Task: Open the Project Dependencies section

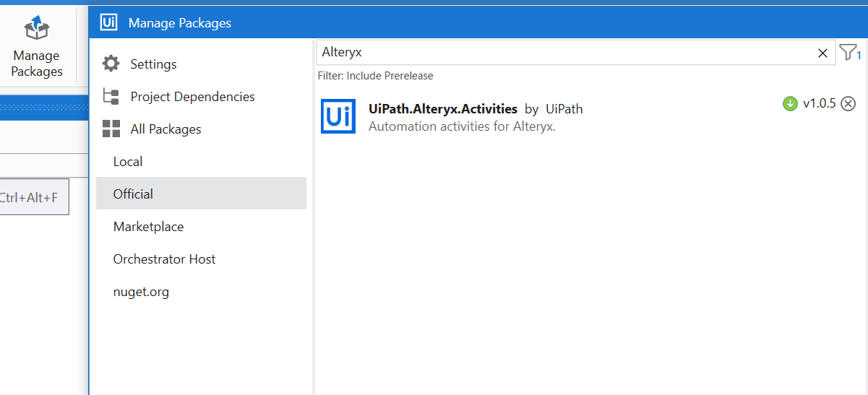Action: tap(192, 97)
